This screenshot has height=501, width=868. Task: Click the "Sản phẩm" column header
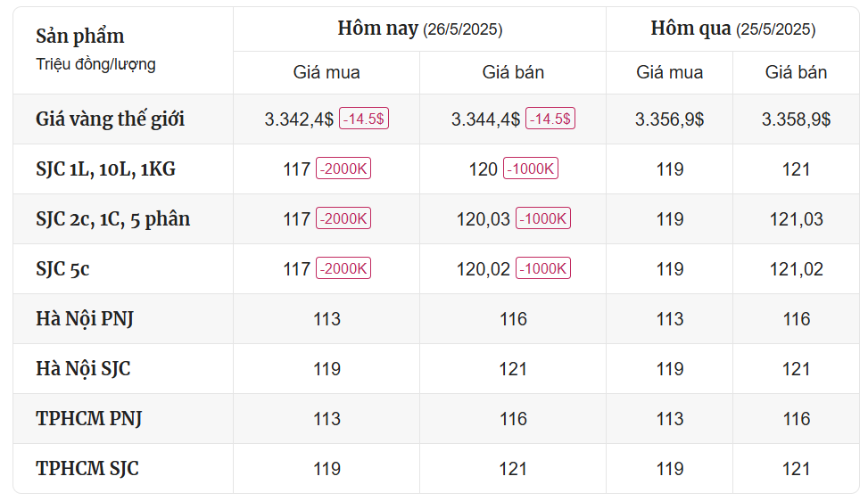tap(80, 37)
